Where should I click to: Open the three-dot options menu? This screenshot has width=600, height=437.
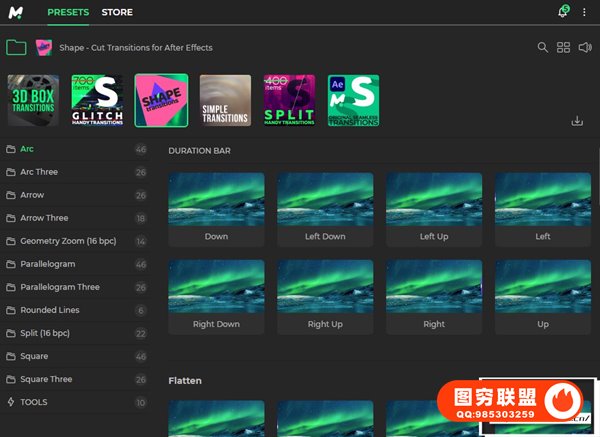coord(584,12)
